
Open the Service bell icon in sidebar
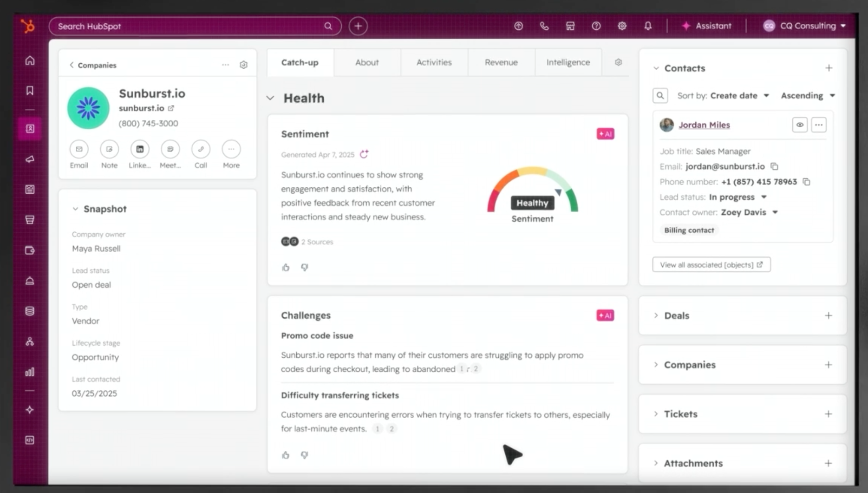(30, 281)
